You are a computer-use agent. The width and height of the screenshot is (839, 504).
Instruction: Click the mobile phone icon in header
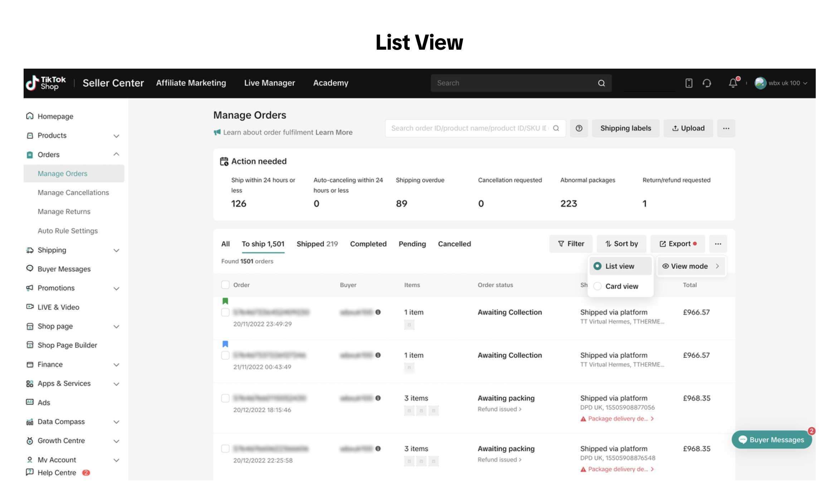pyautogui.click(x=689, y=83)
